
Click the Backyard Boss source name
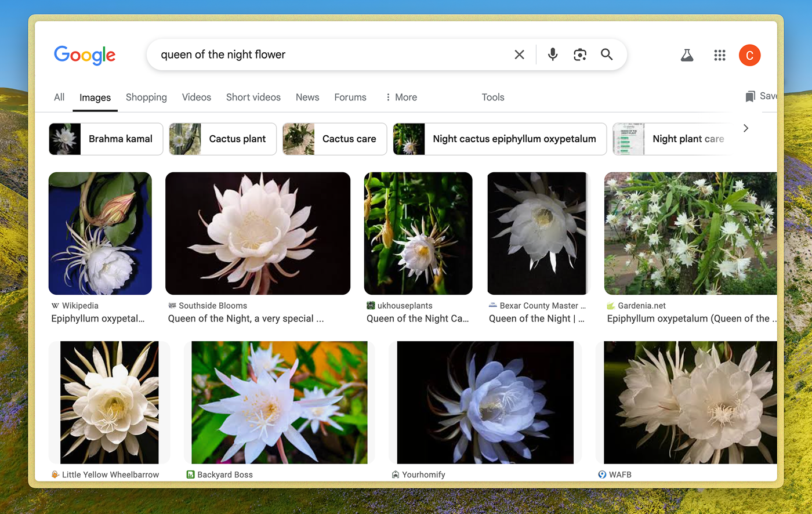[225, 475]
